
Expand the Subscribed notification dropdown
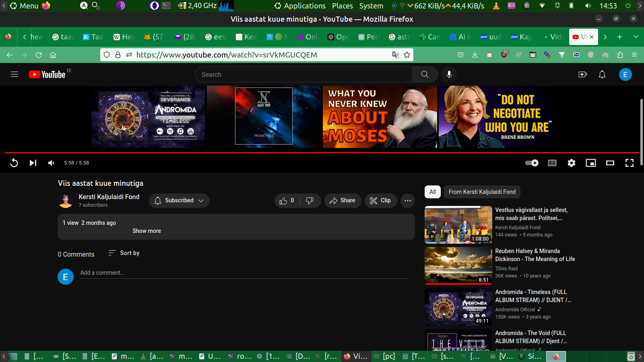(x=179, y=200)
